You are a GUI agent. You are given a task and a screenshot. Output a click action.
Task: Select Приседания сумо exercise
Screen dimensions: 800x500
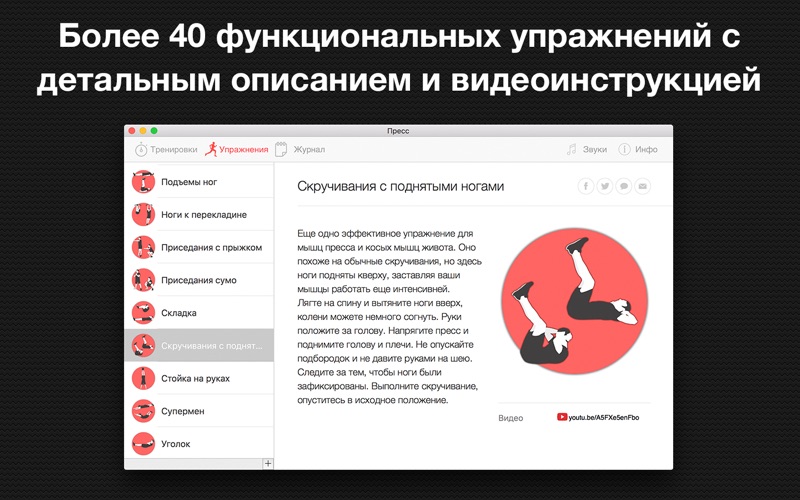pyautogui.click(x=199, y=280)
